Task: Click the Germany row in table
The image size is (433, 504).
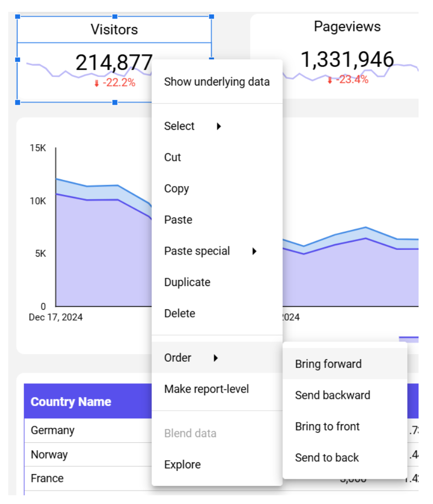Action: [x=53, y=430]
